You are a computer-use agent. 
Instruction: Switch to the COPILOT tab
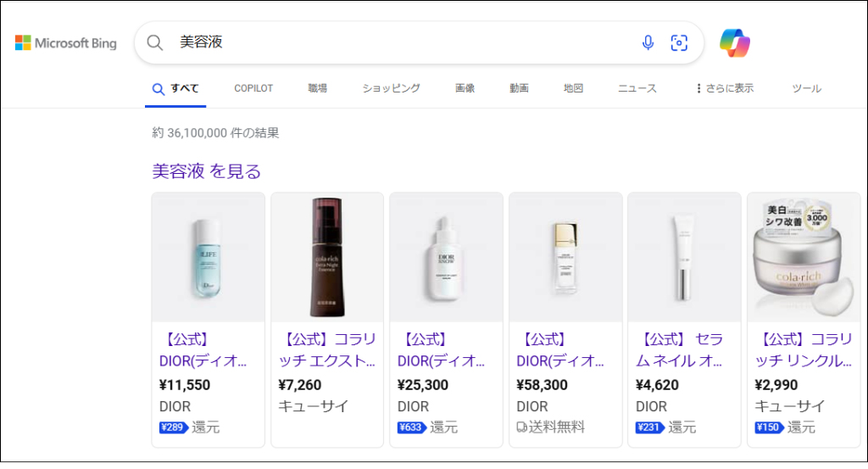pyautogui.click(x=253, y=88)
